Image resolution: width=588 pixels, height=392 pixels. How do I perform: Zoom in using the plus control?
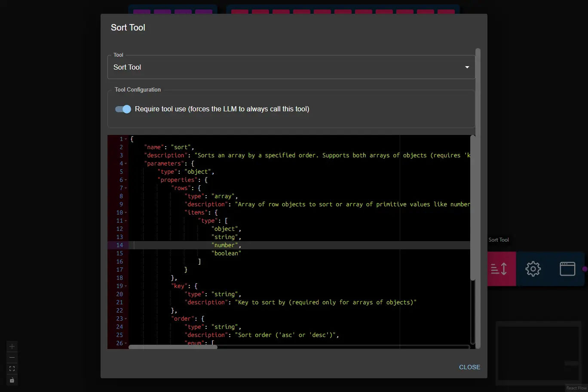(x=12, y=346)
